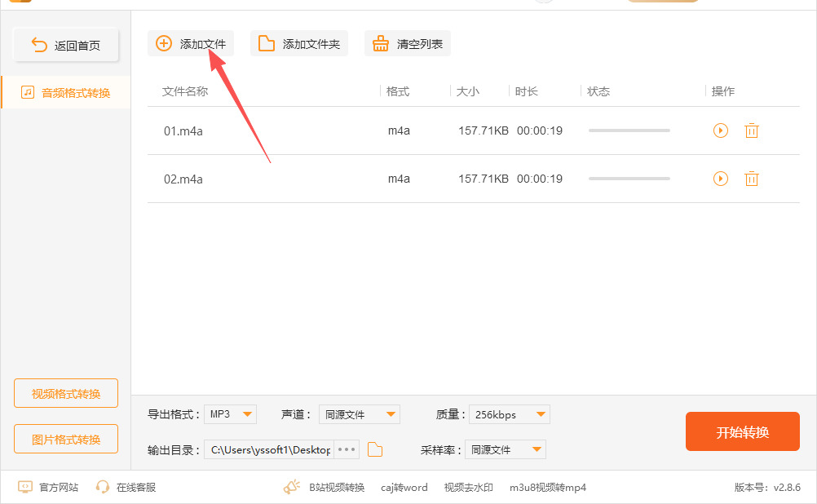Click the progress bar of 02.m4a

(x=629, y=179)
